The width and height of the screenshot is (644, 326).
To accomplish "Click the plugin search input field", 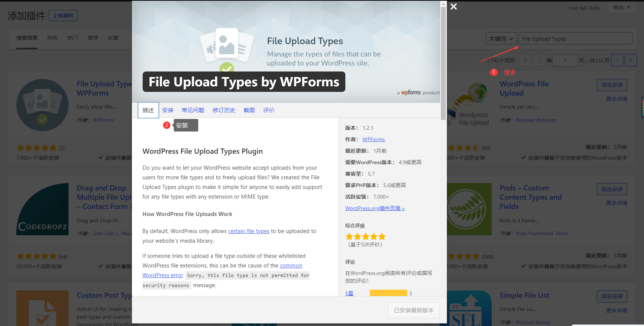I will pos(575,39).
